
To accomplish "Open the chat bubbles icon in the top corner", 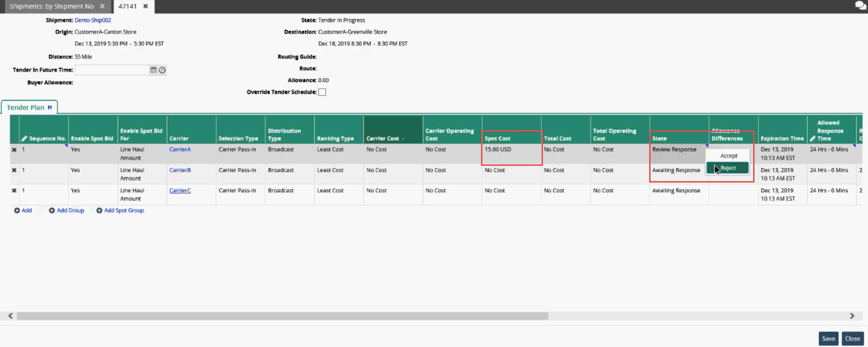I will (860, 6).
